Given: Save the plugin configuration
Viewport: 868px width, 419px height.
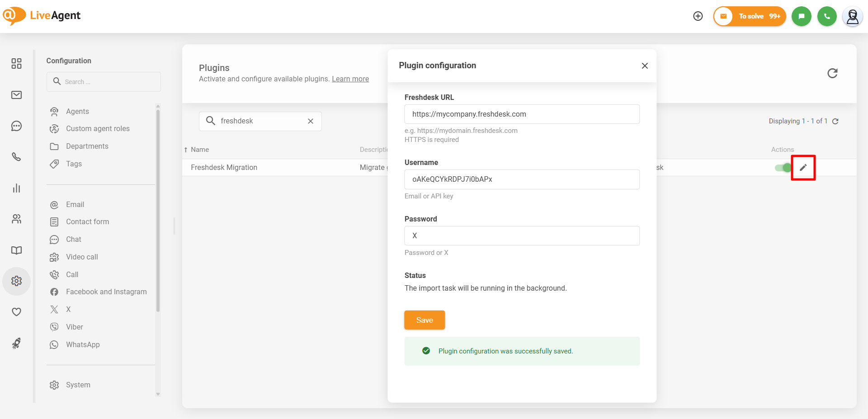Looking at the screenshot, I should point(424,320).
